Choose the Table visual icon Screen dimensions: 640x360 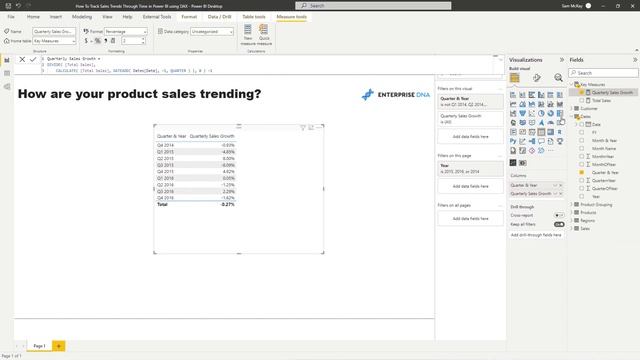coord(541,132)
